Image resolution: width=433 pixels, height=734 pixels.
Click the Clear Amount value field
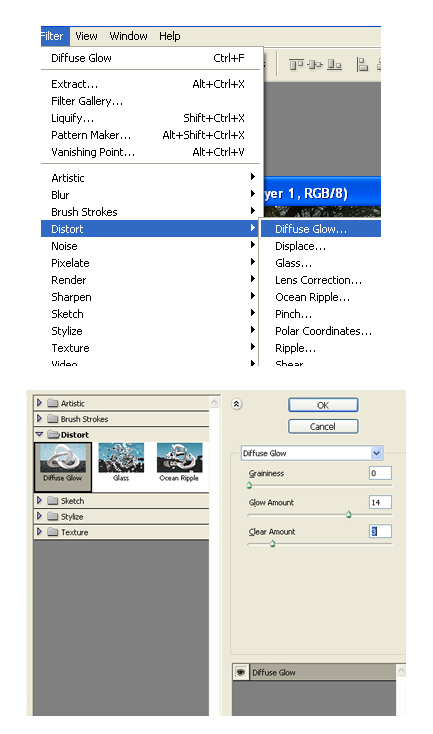coord(380,531)
